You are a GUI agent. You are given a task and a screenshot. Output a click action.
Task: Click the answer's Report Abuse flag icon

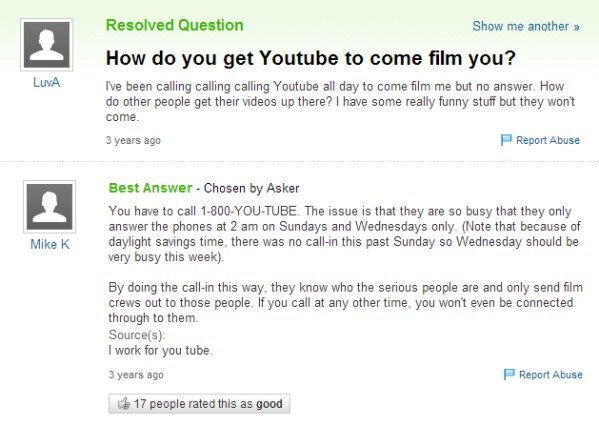pyautogui.click(x=509, y=374)
